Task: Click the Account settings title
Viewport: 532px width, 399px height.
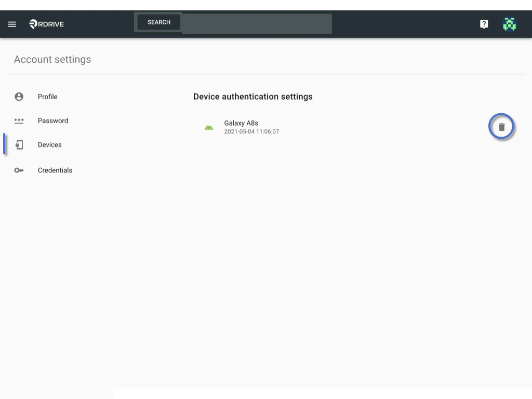Action: pyautogui.click(x=52, y=59)
